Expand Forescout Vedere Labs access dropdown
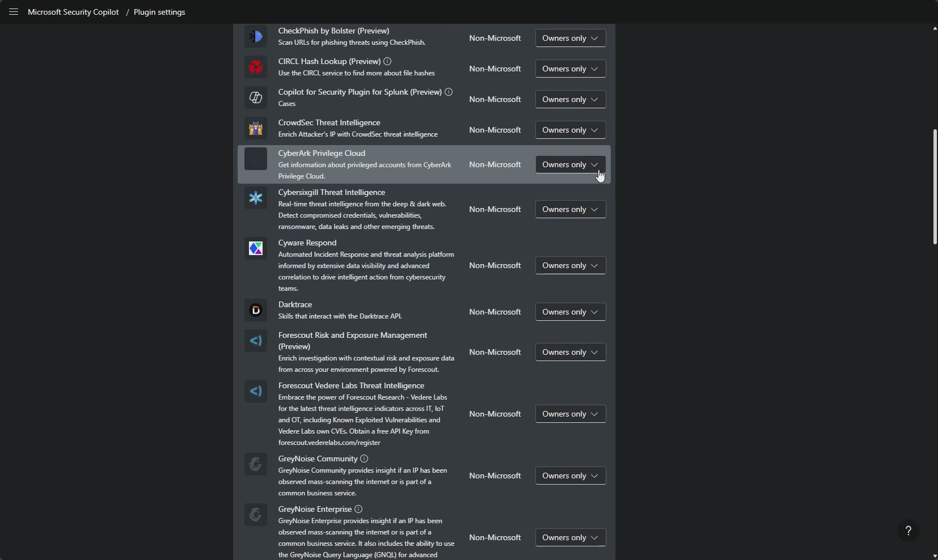 (x=570, y=414)
